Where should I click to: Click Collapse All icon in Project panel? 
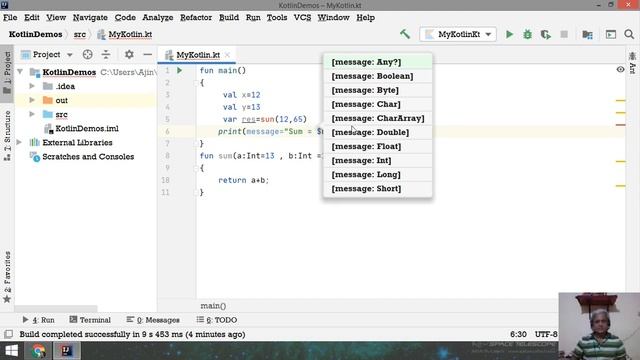(x=106, y=54)
